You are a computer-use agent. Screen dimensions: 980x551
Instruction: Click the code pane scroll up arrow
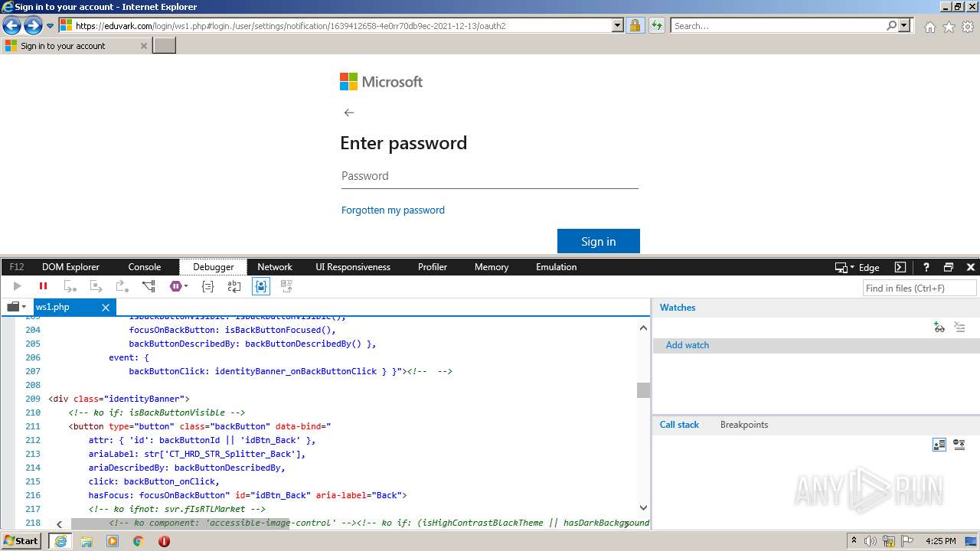[x=643, y=328]
